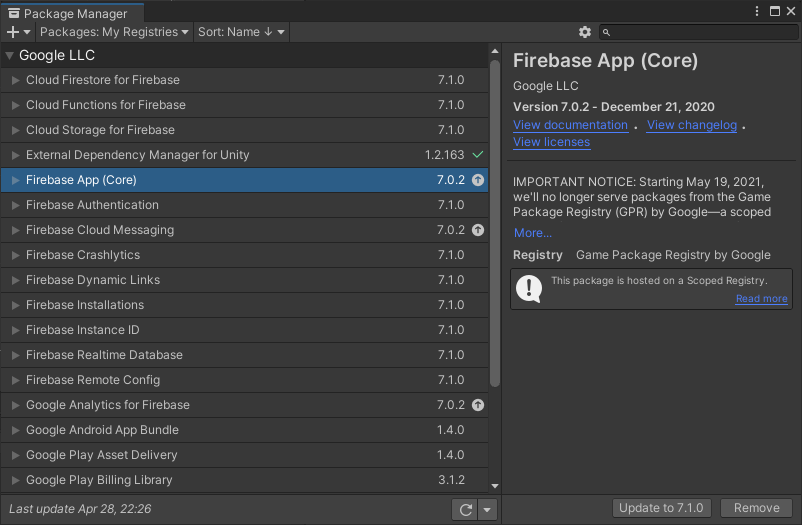Focus the package search field

pos(699,32)
